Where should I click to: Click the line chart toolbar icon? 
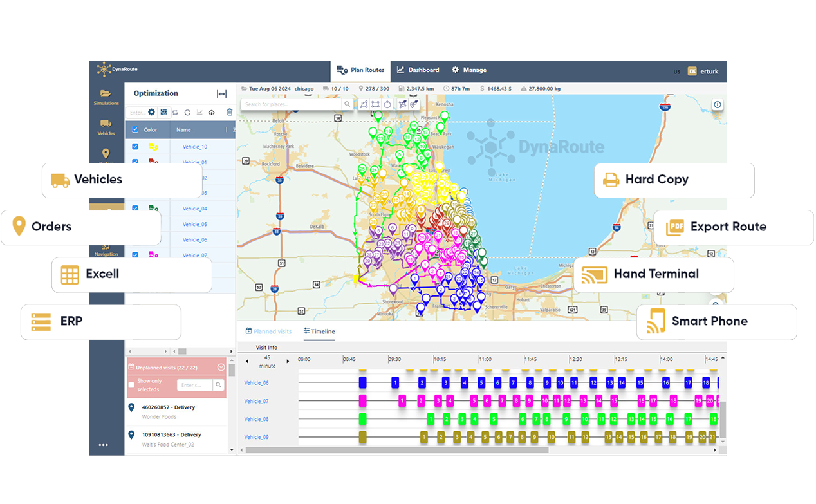(199, 112)
